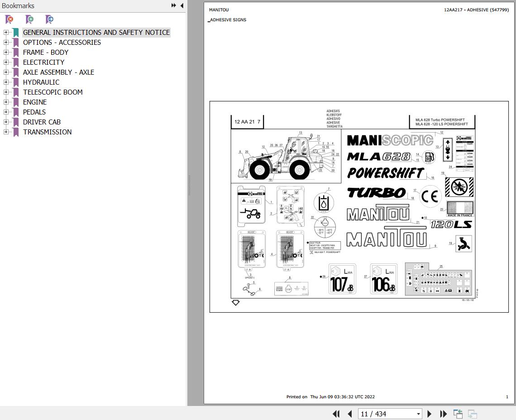Expand the HYDRAULIC bookmark node
The image size is (516, 420).
coord(6,82)
